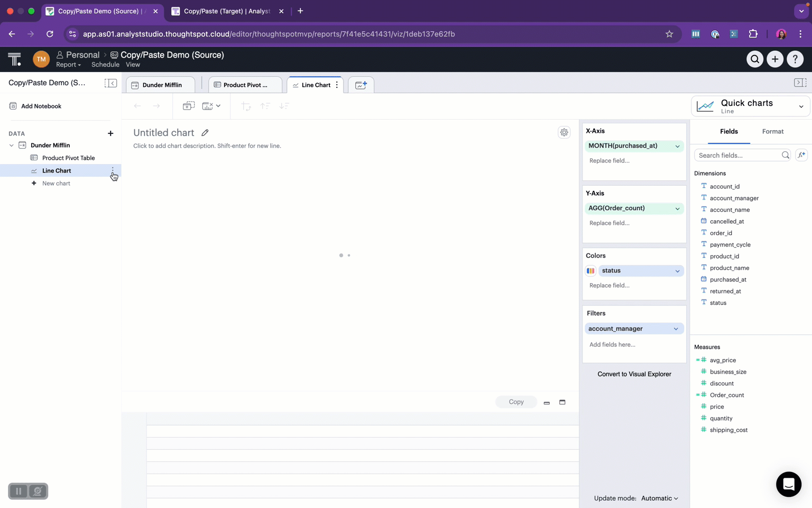Image resolution: width=812 pixels, height=508 pixels.
Task: Collapse the left sidebar panel
Action: pos(110,83)
